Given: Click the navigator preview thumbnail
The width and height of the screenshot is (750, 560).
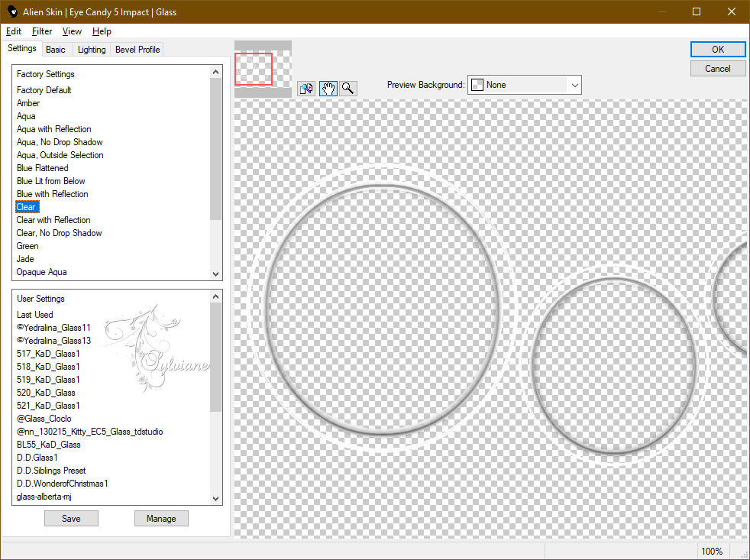Looking at the screenshot, I should pos(263,69).
